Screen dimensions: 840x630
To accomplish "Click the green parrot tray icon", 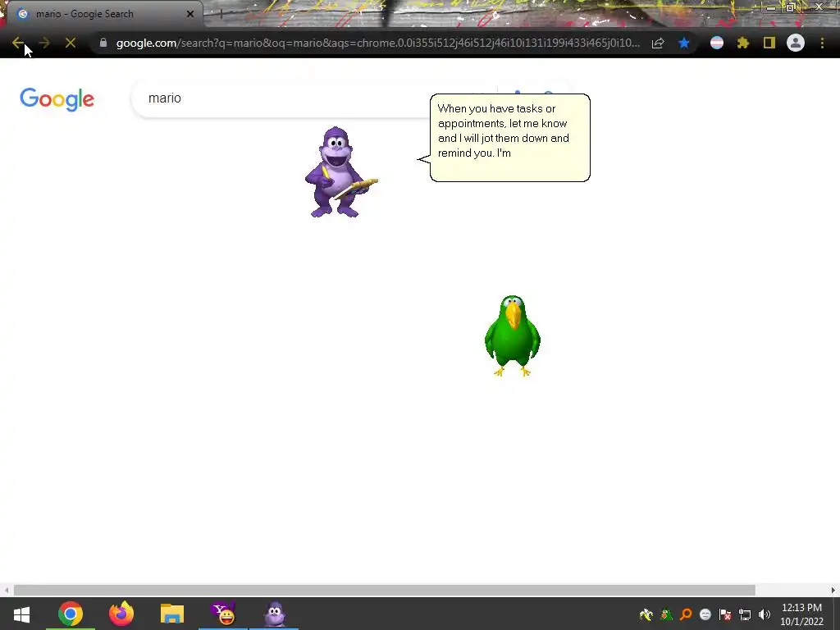I will coord(666,614).
